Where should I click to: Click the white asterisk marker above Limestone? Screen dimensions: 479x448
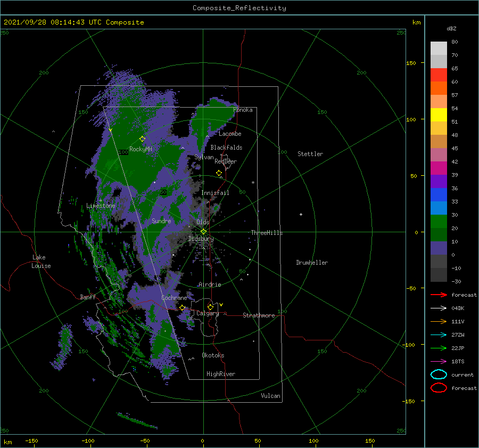point(101,201)
